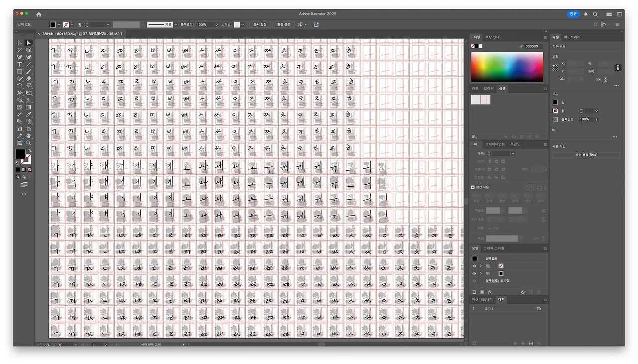Close the A9Huh-160x160.svg document tab
This screenshot has width=638, height=364.
tap(39, 34)
